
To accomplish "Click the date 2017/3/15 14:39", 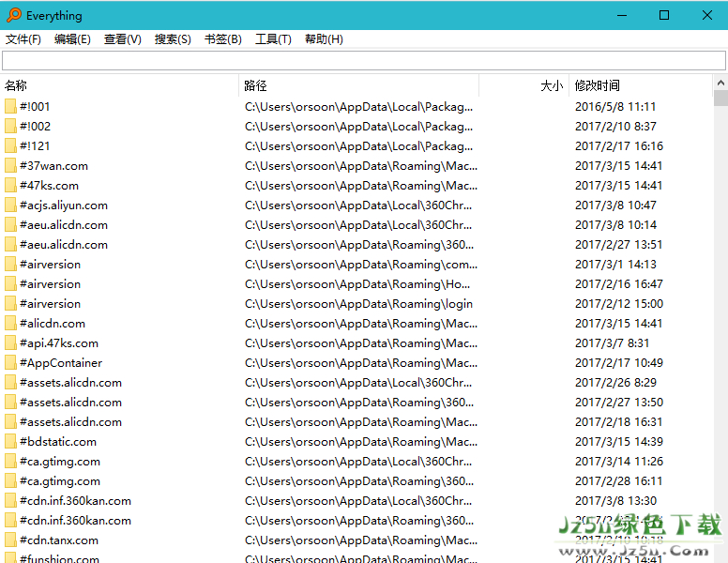I will point(619,441).
